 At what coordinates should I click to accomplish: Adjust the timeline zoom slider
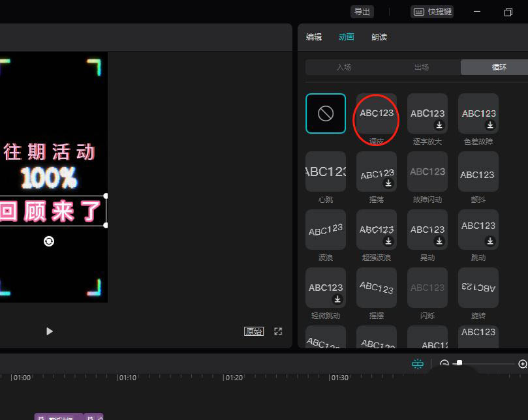pyautogui.click(x=459, y=363)
